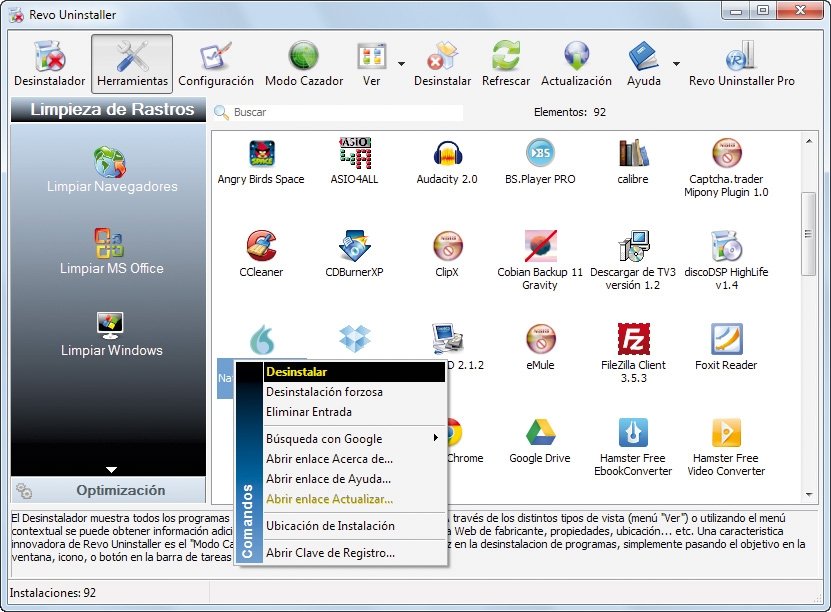Expand the Ayuda dropdown arrow

coord(676,64)
